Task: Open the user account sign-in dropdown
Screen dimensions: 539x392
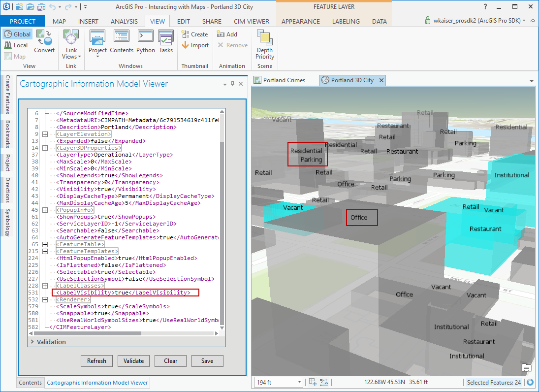Action: pos(524,21)
